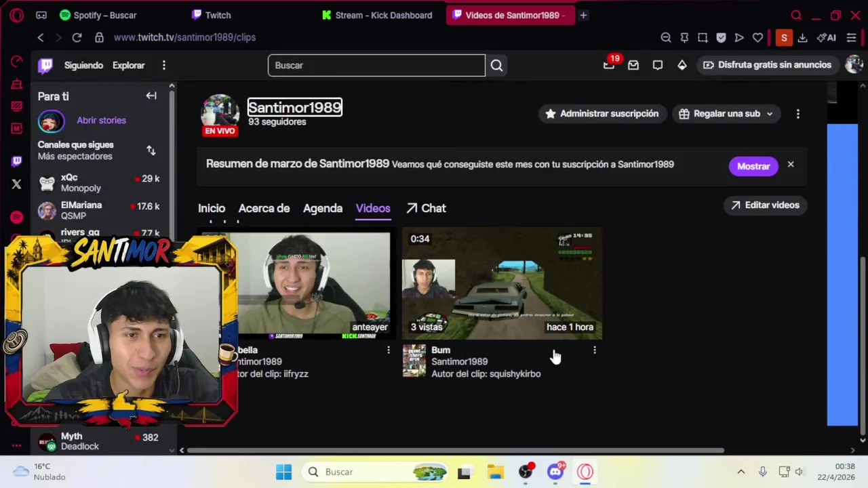Open more options dots beside Explorar
868x488 pixels.
(163, 65)
